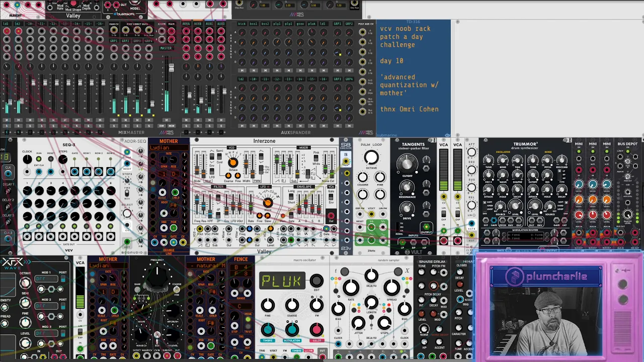Toggle the RUN button on SEQ-3
The height and width of the screenshot is (362, 644).
click(x=39, y=159)
